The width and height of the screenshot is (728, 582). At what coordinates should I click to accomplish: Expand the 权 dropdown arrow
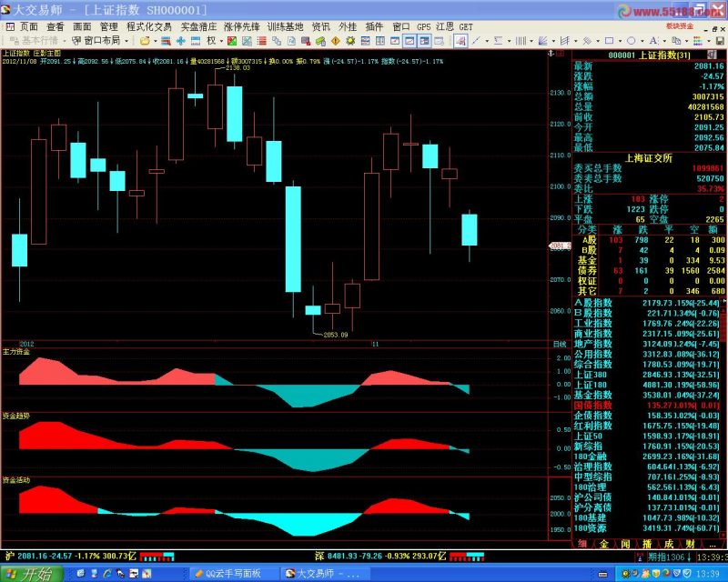pyautogui.click(x=221, y=41)
